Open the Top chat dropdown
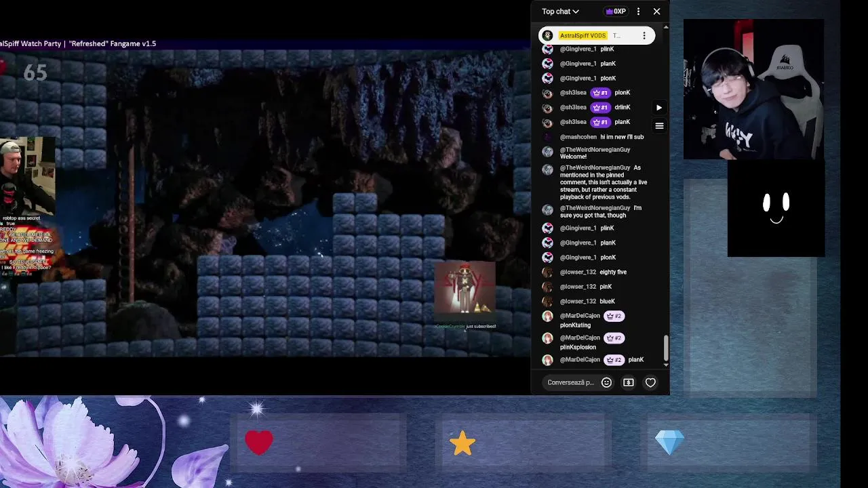 [560, 12]
